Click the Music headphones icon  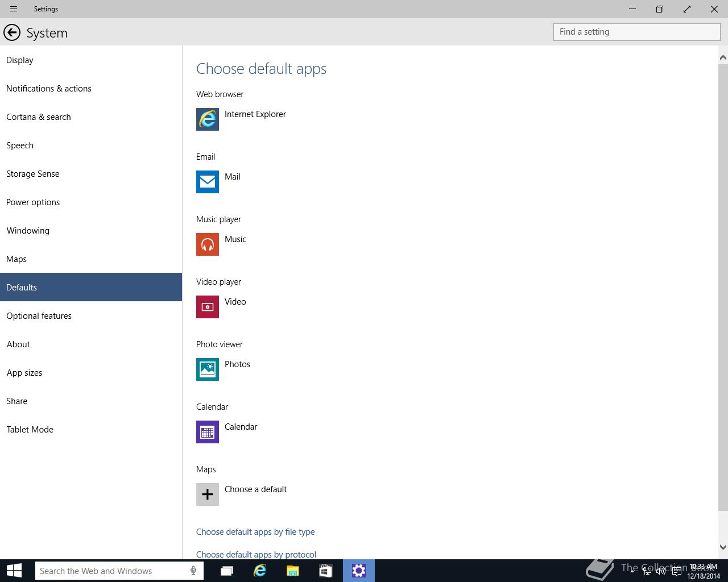tap(208, 244)
